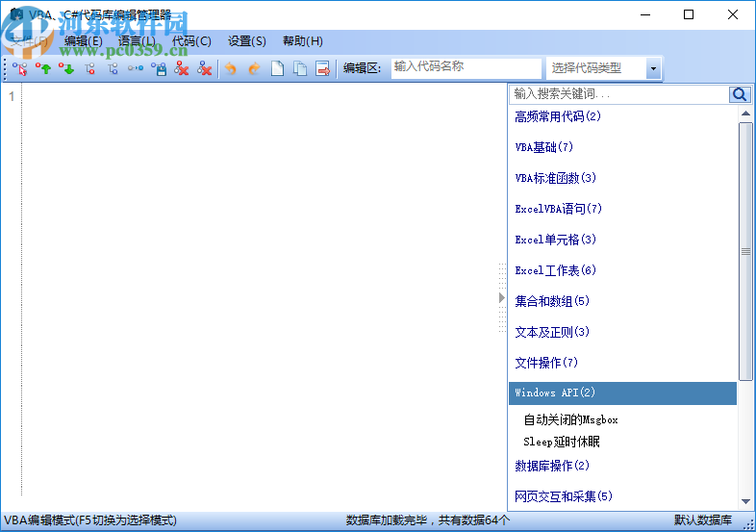Click the code list scroll down arrow

(x=745, y=501)
